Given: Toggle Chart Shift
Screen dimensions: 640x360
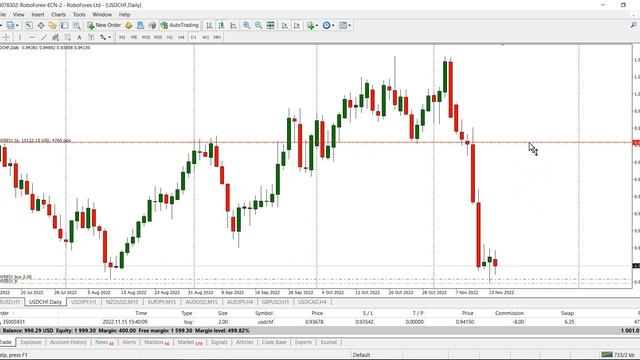Looking at the screenshot, I should 297,25.
